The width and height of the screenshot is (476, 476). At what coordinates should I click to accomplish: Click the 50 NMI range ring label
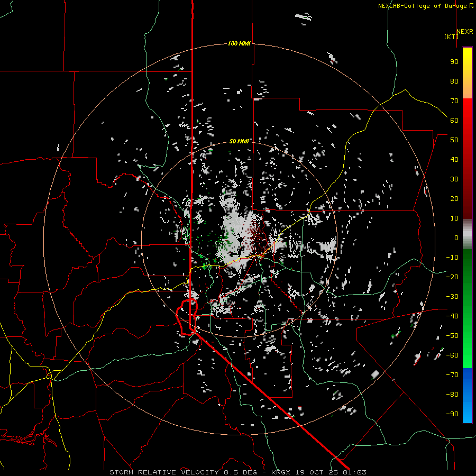pos(239,141)
